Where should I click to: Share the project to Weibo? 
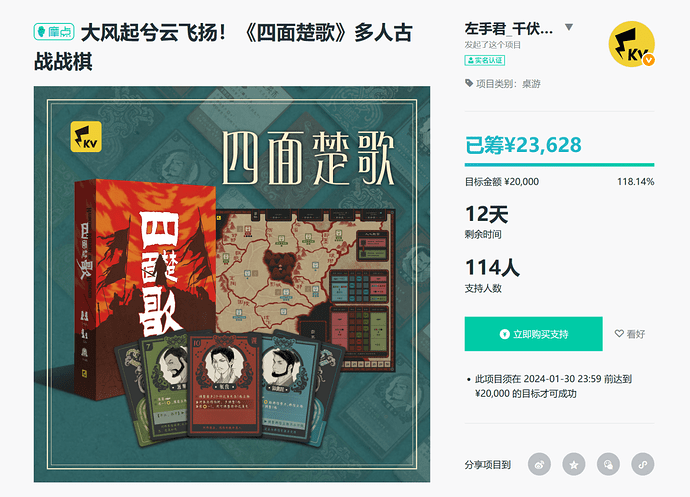539,464
